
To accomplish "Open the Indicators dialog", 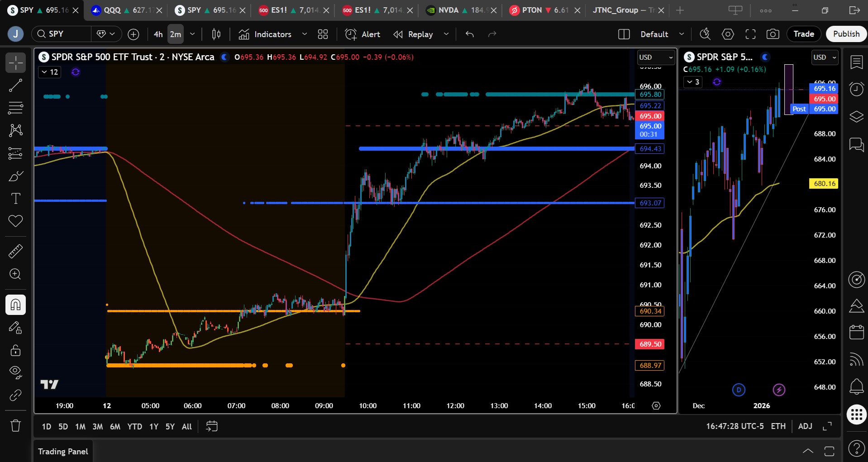I will click(x=265, y=34).
